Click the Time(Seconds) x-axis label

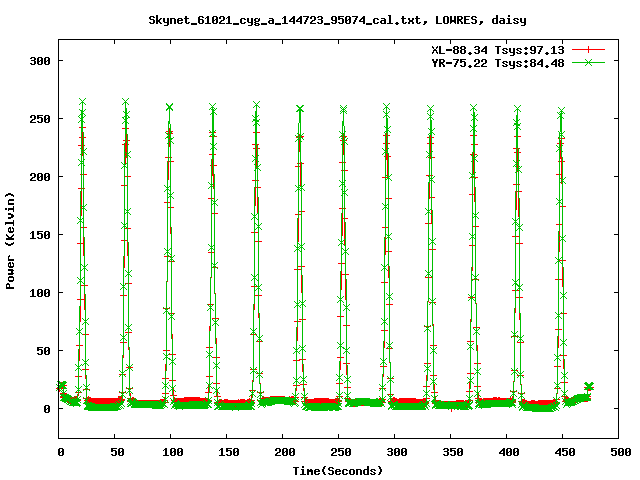(x=337, y=470)
